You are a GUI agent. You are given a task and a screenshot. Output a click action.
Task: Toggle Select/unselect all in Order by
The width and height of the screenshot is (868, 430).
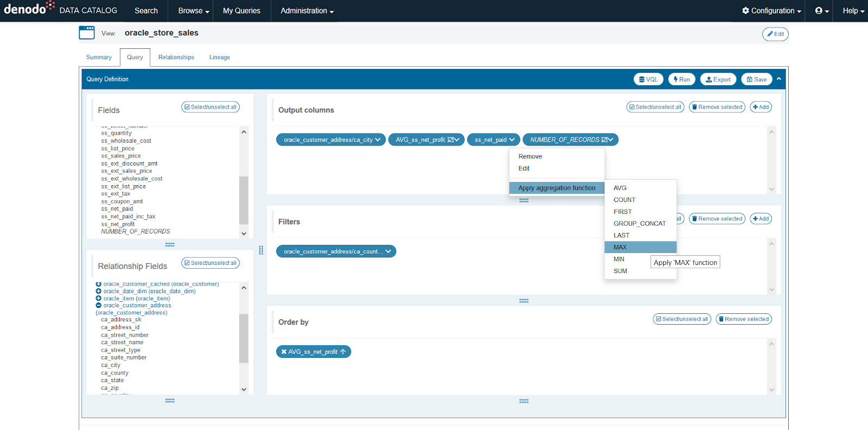pyautogui.click(x=682, y=319)
